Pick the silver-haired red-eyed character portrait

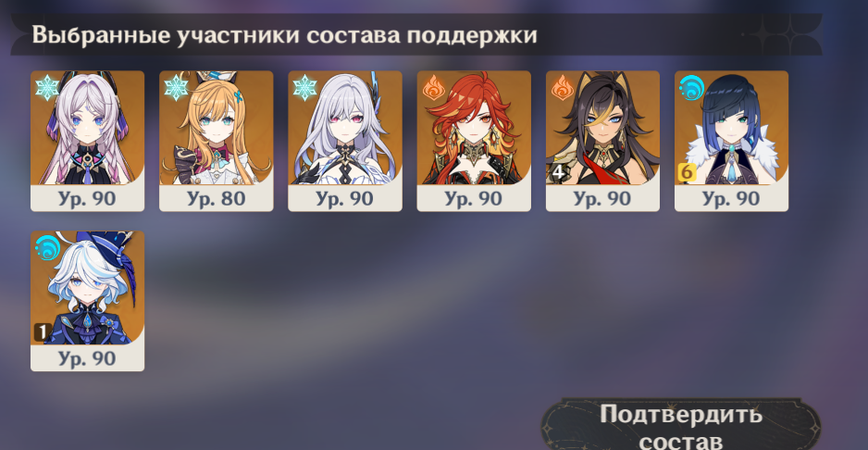pyautogui.click(x=345, y=141)
